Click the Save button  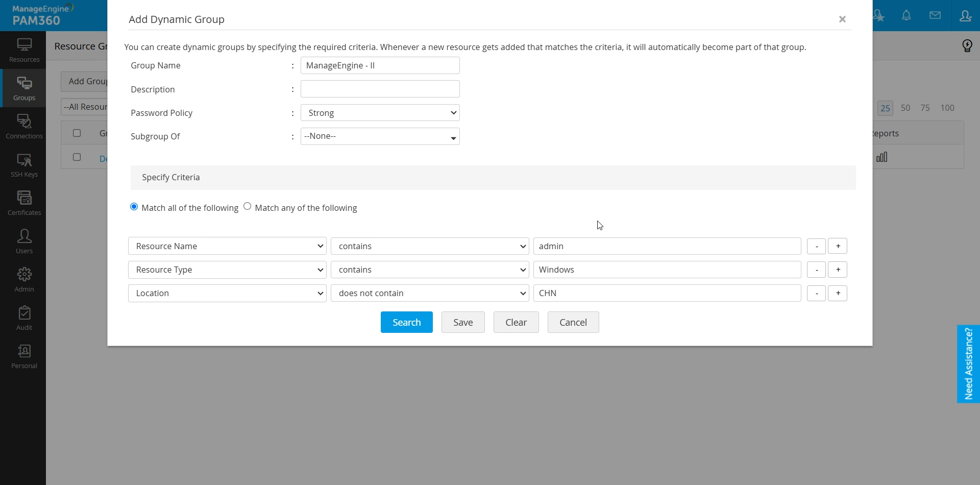462,322
